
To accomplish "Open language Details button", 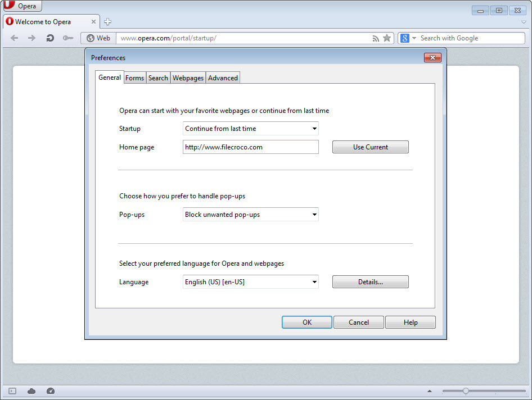I will tap(371, 282).
